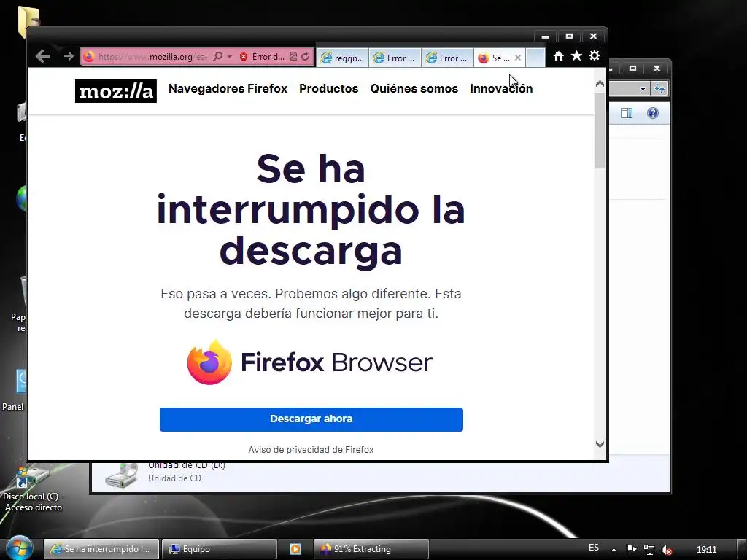Click the media player taskbar icon

tap(295, 549)
